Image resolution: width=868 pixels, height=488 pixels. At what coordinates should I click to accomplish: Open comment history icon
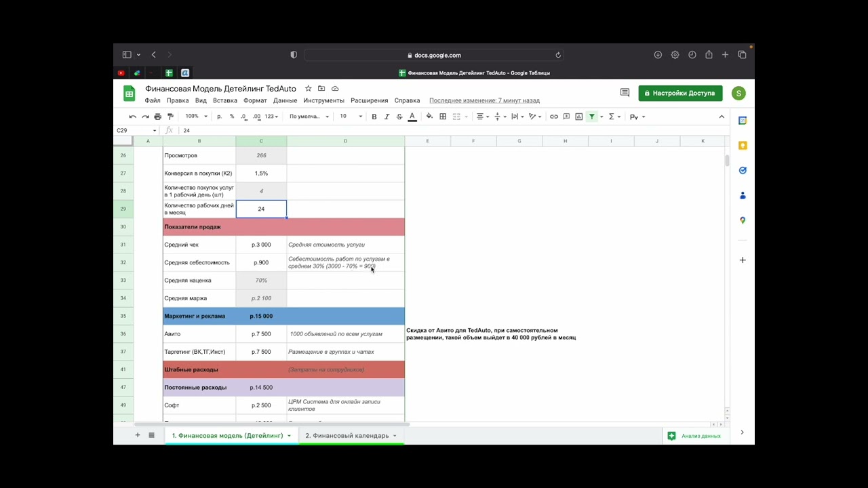point(624,93)
